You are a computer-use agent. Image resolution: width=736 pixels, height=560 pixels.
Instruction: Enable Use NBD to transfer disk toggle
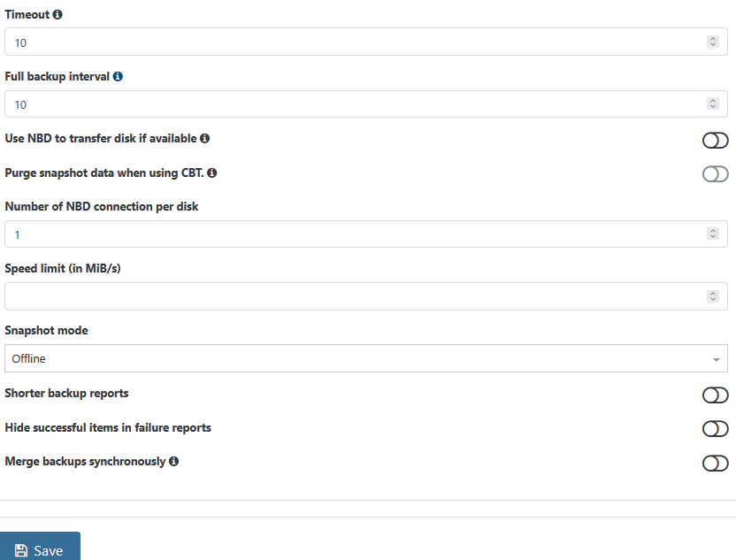715,140
